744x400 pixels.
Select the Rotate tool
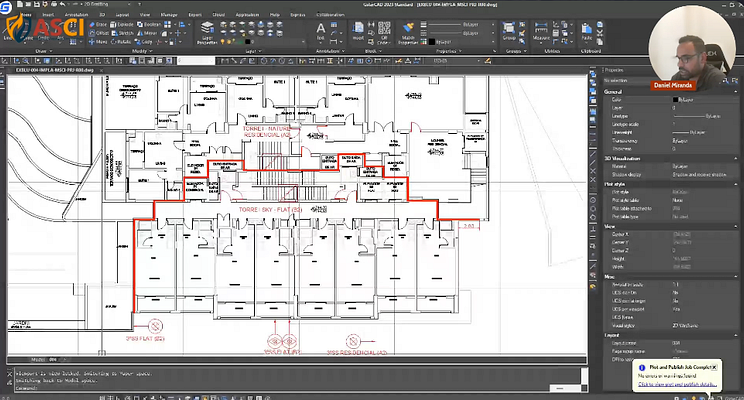(121, 42)
